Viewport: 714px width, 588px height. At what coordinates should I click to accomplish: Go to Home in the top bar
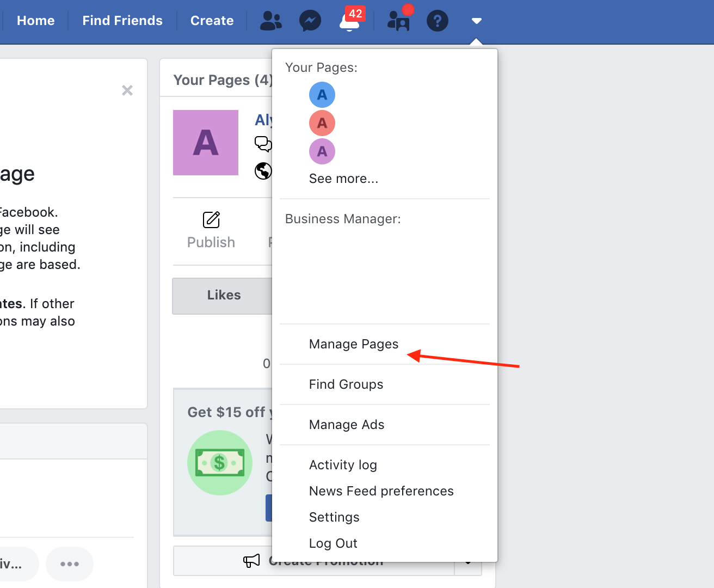(x=36, y=21)
